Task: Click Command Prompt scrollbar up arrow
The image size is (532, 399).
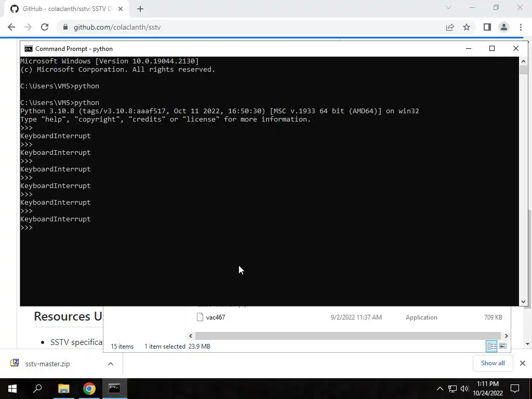Action: (x=523, y=61)
